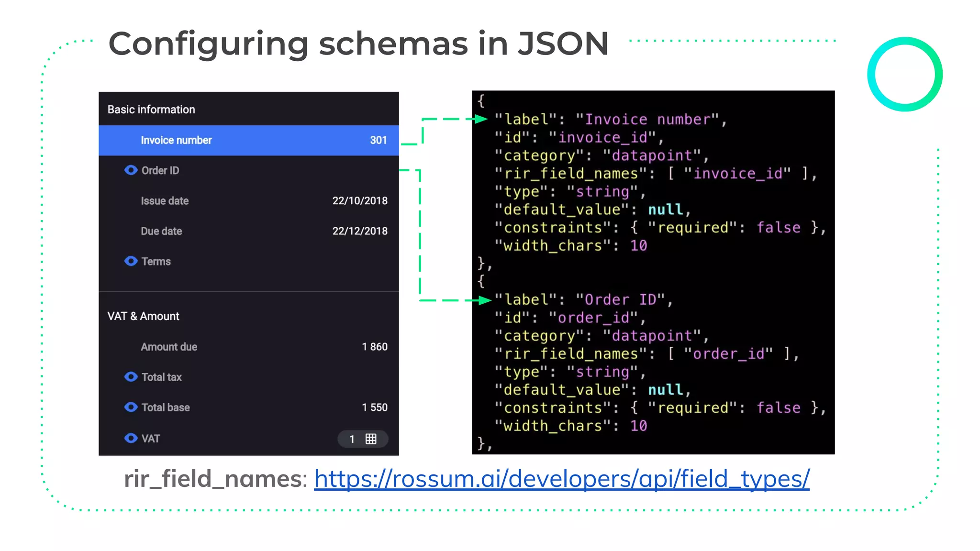Click the amount due value 1 860
980x551 pixels.
pos(375,347)
